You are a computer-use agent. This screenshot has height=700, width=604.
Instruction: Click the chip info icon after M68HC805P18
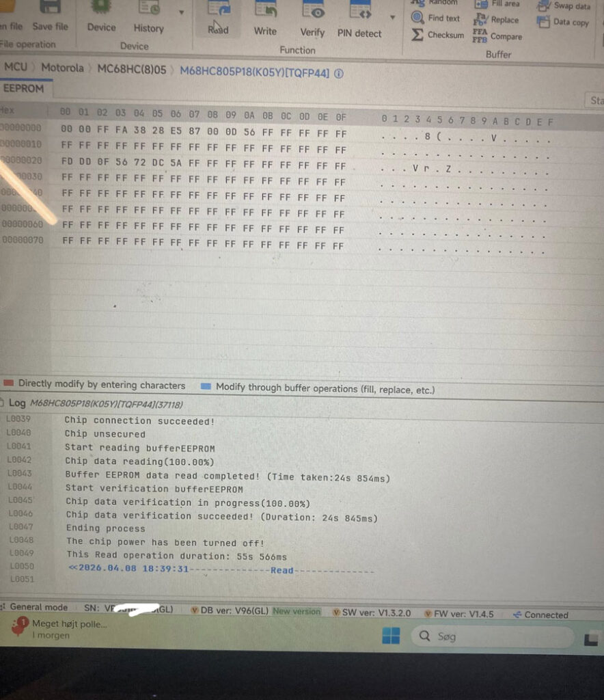tap(339, 73)
